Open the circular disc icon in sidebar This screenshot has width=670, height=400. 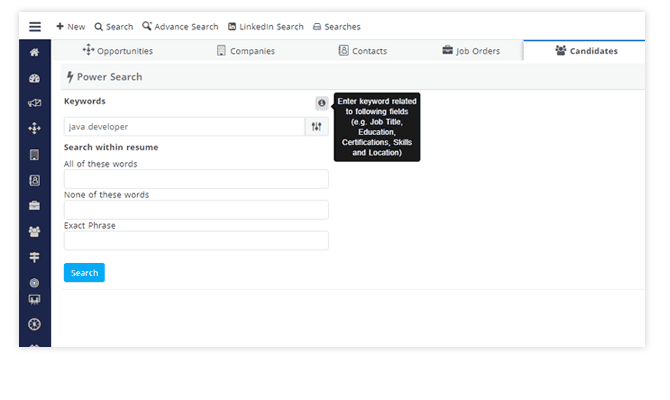click(35, 282)
